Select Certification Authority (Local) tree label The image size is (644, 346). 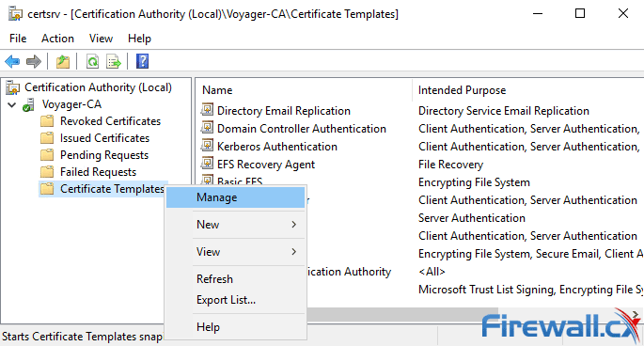point(98,87)
